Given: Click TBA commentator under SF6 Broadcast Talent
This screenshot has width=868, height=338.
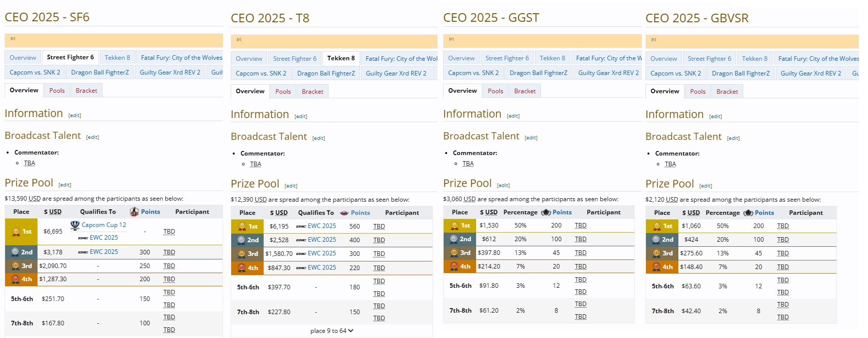Looking at the screenshot, I should coord(29,163).
